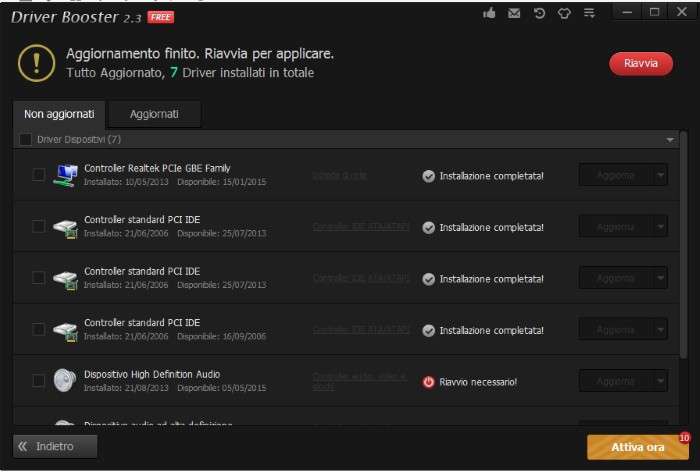The image size is (700, 473).
Task: Open the category link in the Realtek row
Action: pyautogui.click(x=340, y=176)
